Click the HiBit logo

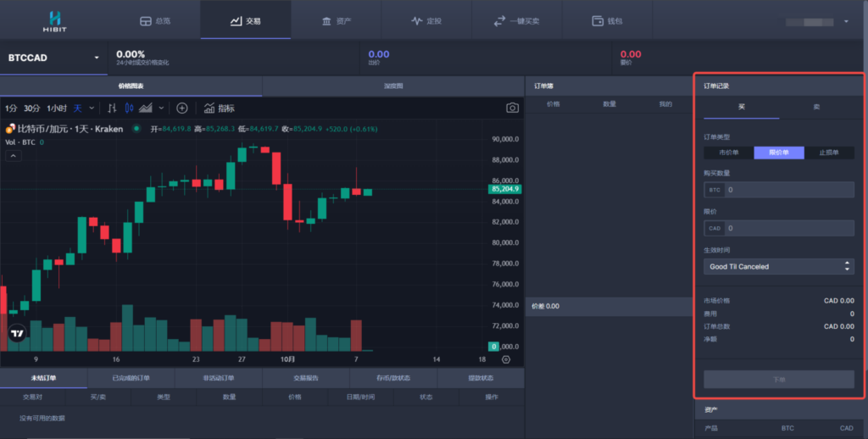(56, 19)
